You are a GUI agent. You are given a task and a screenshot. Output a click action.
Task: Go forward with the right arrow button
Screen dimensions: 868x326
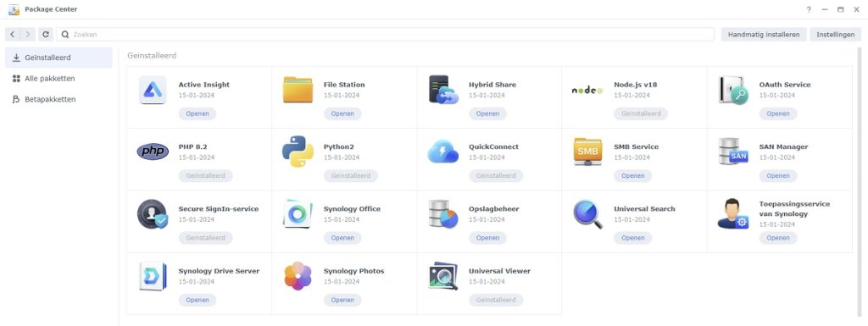click(x=28, y=34)
